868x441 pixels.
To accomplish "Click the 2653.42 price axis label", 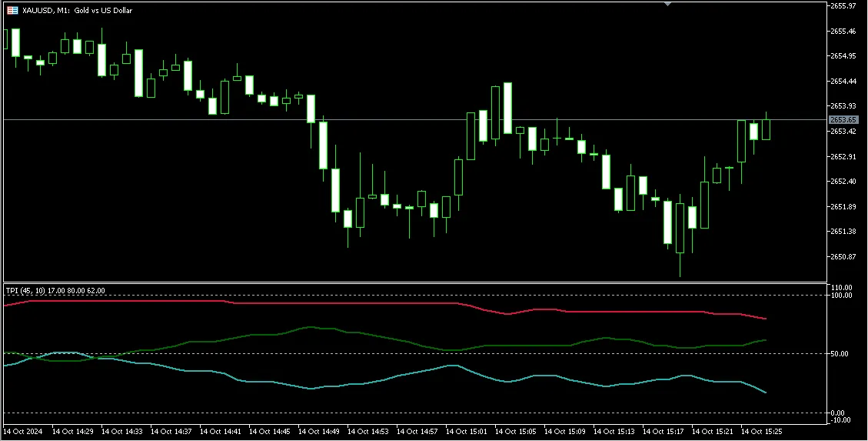I will [843, 132].
